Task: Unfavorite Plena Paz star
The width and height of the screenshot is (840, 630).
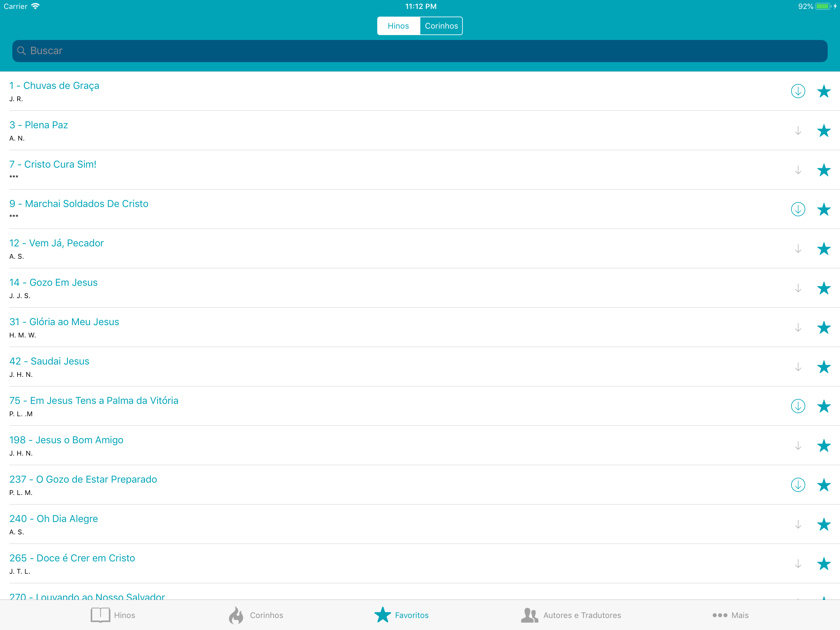Action: pos(824,131)
